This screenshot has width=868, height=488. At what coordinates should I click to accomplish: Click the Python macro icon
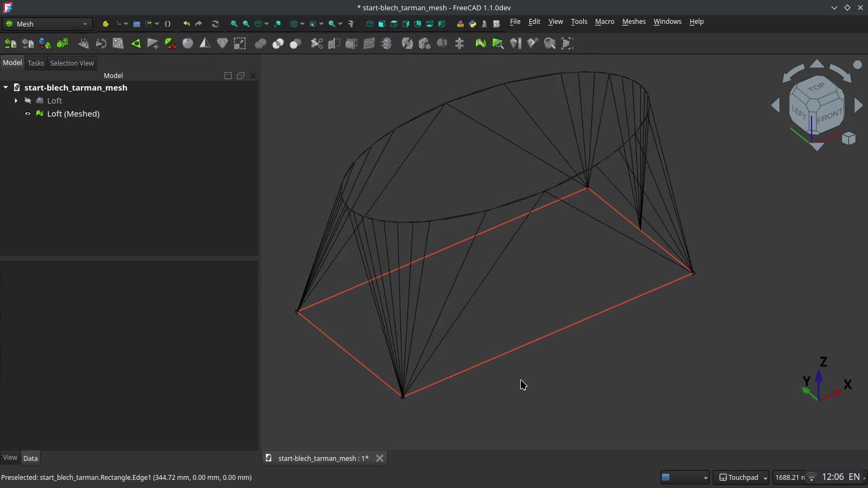click(473, 24)
